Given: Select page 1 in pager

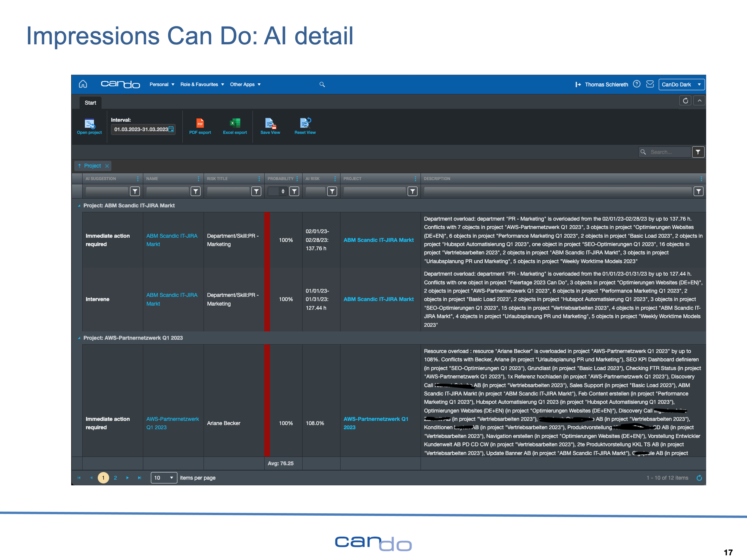Looking at the screenshot, I should click(103, 478).
